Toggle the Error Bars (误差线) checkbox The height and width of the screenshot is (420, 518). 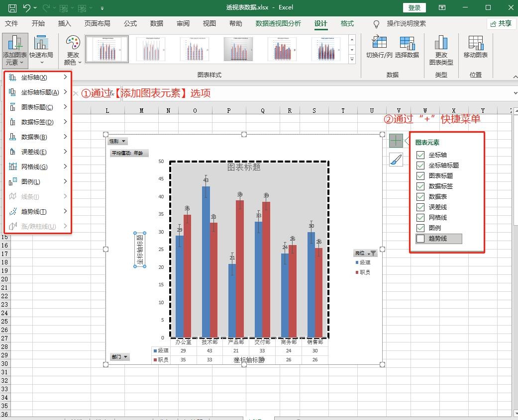420,207
